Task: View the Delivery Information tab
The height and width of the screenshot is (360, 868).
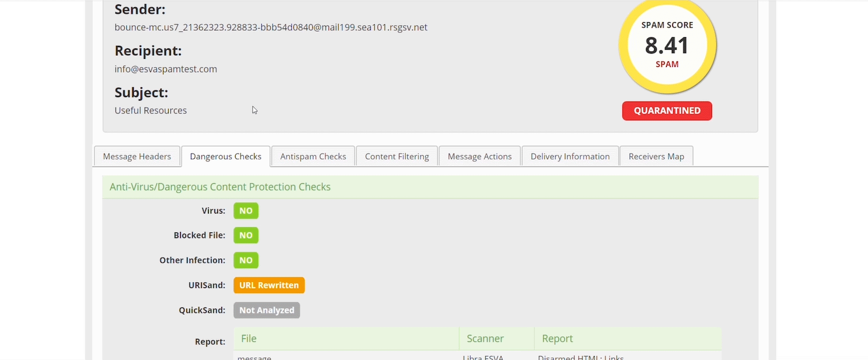Action: point(570,156)
